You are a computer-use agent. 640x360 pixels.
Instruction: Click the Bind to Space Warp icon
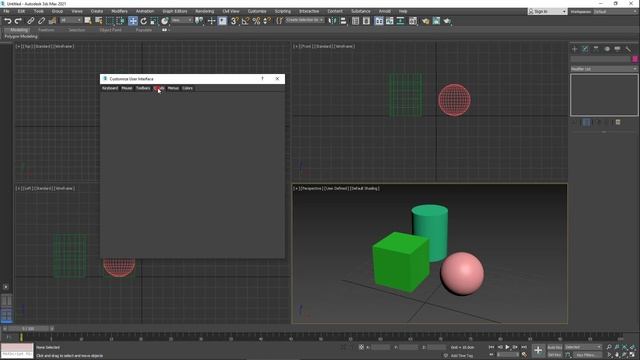52,21
